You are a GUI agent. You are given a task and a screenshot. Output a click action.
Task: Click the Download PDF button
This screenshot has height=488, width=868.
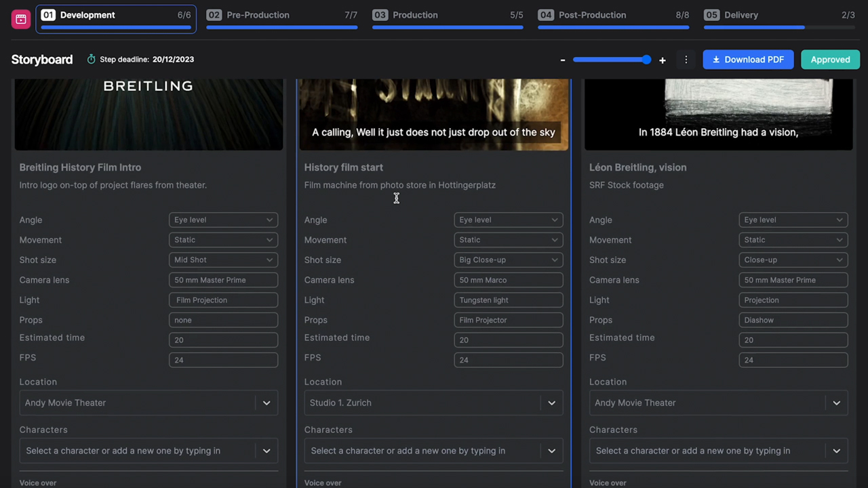(x=748, y=60)
